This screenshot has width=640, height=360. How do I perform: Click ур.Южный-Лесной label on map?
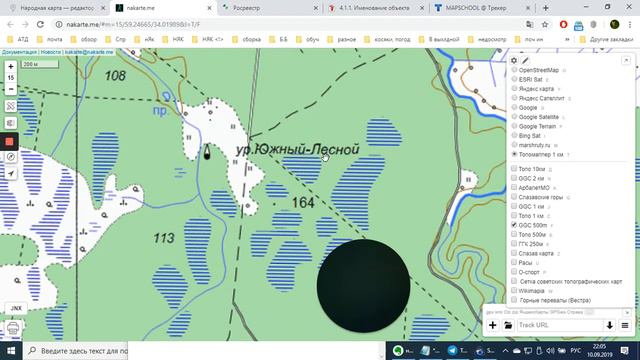click(298, 149)
